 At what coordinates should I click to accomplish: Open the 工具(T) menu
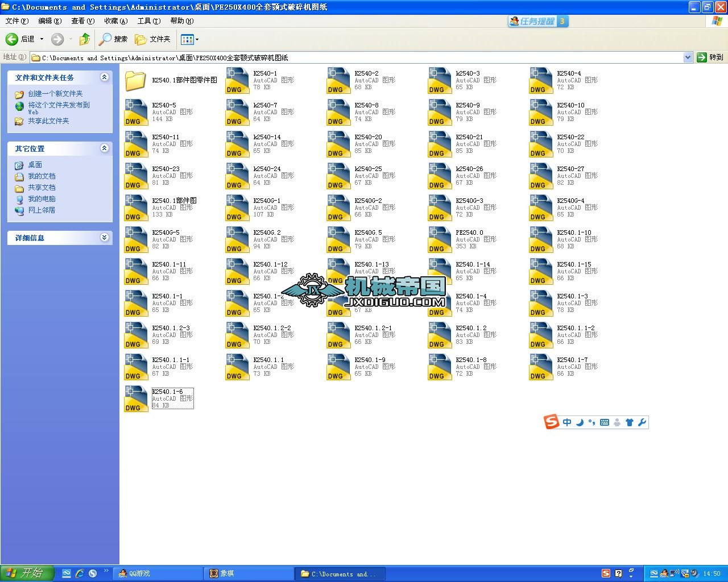[x=148, y=21]
